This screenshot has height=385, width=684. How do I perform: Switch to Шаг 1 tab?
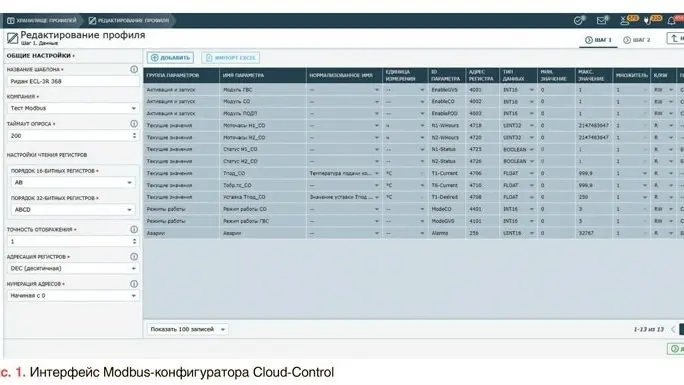pyautogui.click(x=598, y=40)
